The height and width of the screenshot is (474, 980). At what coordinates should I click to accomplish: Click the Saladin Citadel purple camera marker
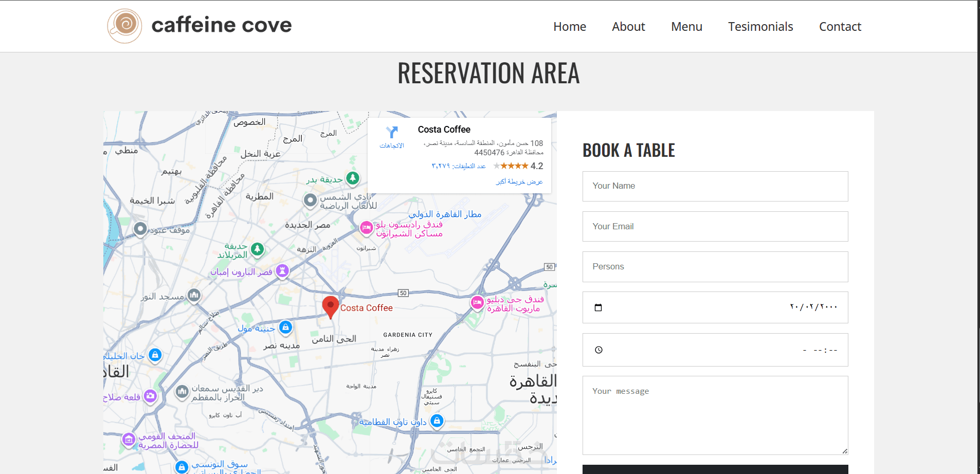150,396
